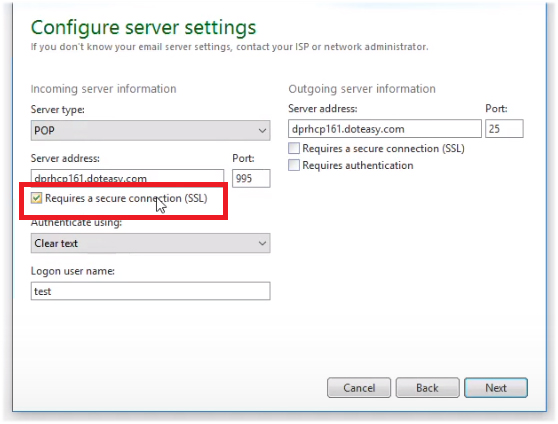This screenshot has width=558, height=424.
Task: Click the outgoing Port field showing 25
Action: pos(504,129)
